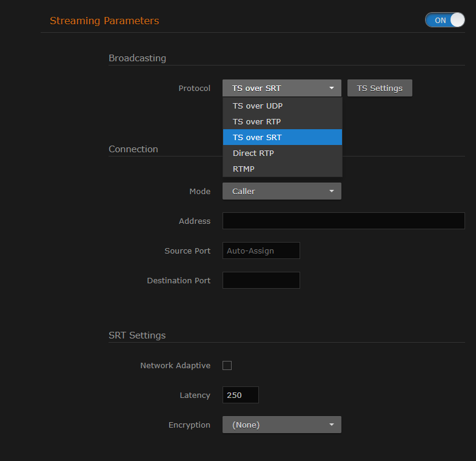Screen dimensions: 476x461
Task: Click into the Address input field
Action: (343, 221)
